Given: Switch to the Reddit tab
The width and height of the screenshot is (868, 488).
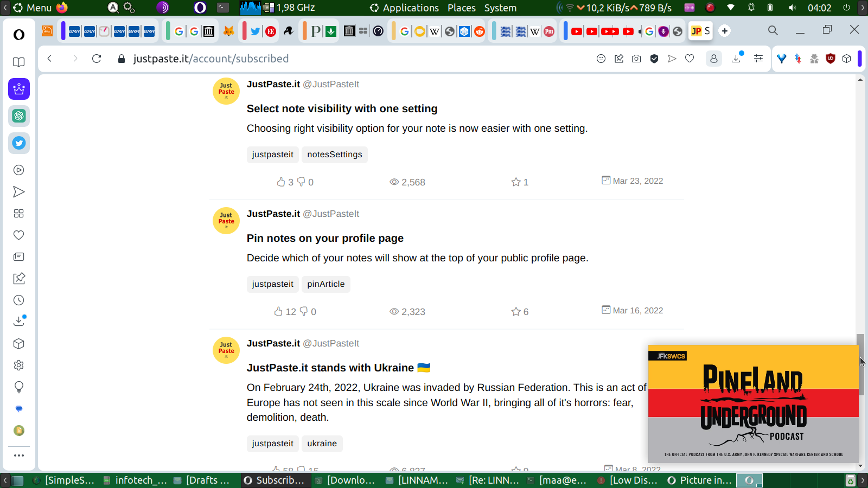Looking at the screenshot, I should click(480, 31).
